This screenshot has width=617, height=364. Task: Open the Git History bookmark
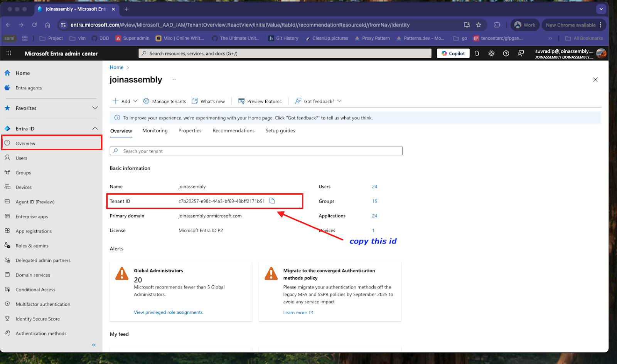click(x=283, y=39)
